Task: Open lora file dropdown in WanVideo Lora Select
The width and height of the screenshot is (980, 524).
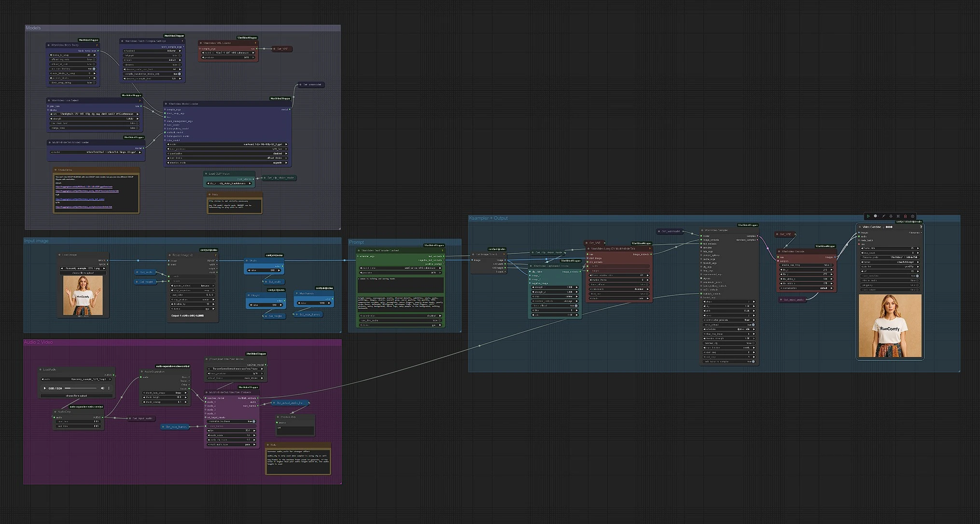Action: 94,114
